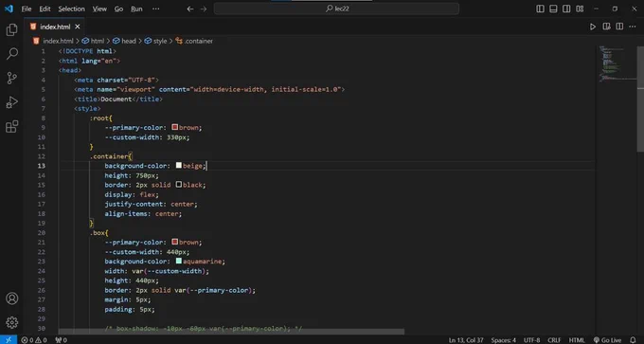Open the notifications bell
The height and width of the screenshot is (344, 644).
click(x=633, y=340)
